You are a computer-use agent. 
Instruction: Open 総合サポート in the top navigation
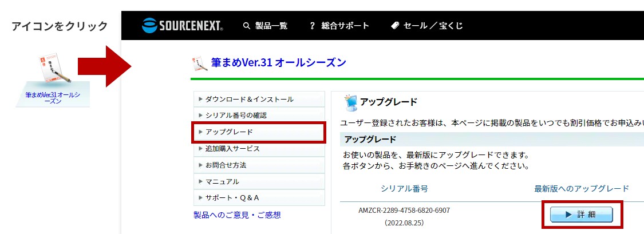click(x=345, y=26)
